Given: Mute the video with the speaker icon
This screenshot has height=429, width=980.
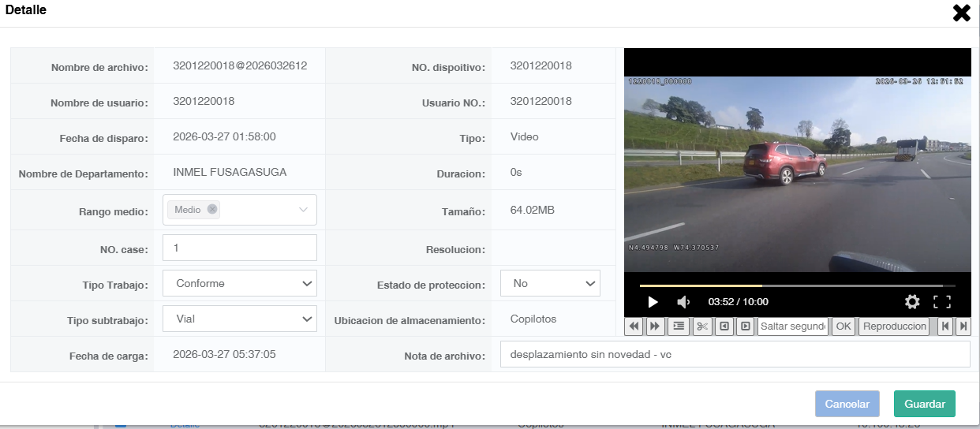Looking at the screenshot, I should pyautogui.click(x=683, y=301).
